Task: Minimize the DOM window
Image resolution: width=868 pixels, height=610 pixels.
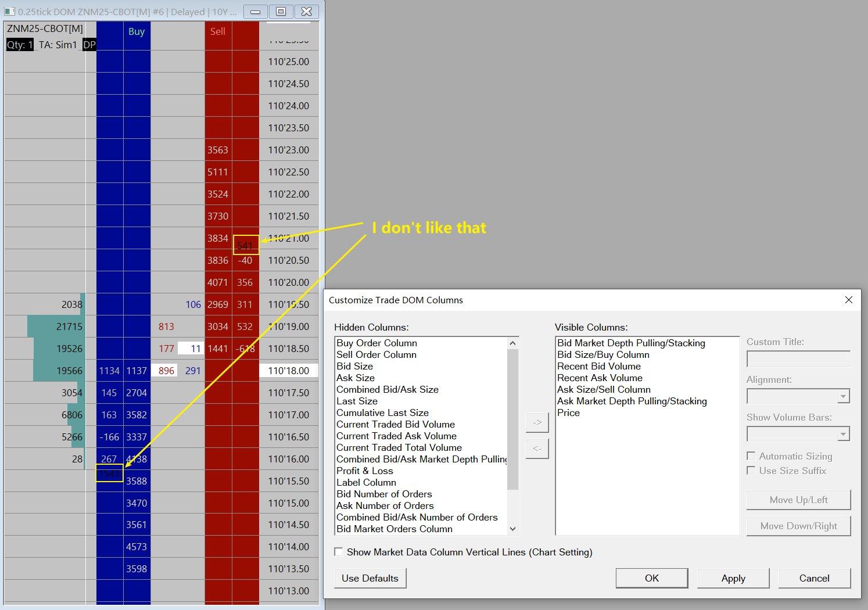Action: click(255, 12)
